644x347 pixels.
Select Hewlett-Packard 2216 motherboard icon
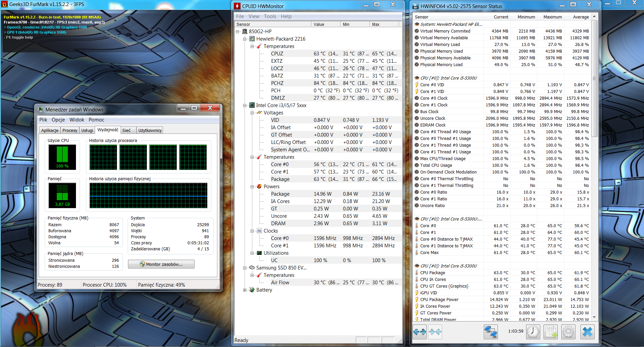(252, 39)
